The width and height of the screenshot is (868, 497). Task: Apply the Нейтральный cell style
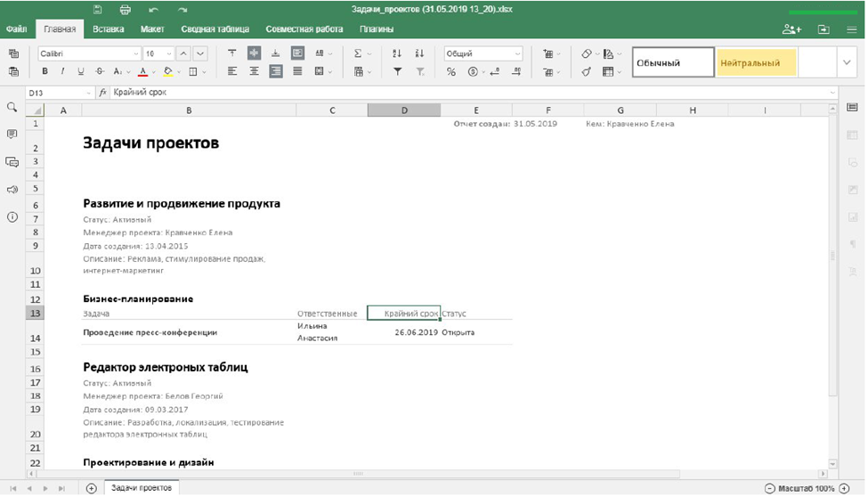point(757,62)
